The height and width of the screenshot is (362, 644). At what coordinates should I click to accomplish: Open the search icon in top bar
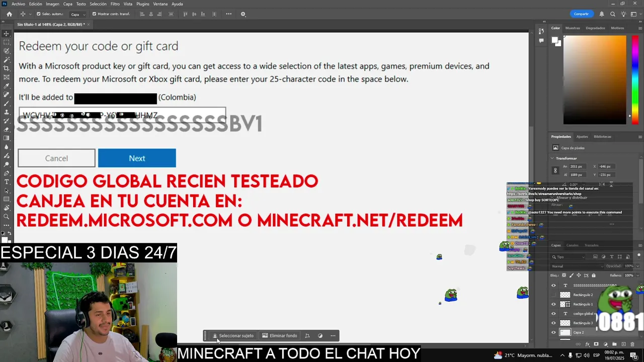point(613,14)
